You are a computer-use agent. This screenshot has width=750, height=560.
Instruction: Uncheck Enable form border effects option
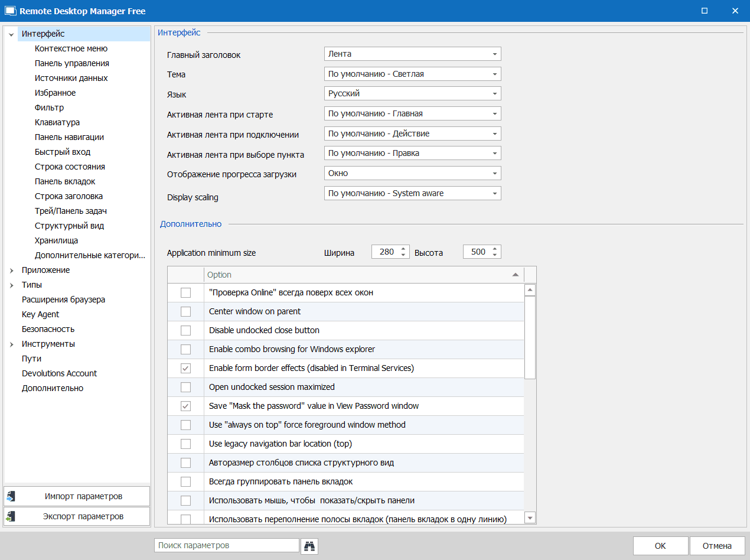tap(185, 368)
